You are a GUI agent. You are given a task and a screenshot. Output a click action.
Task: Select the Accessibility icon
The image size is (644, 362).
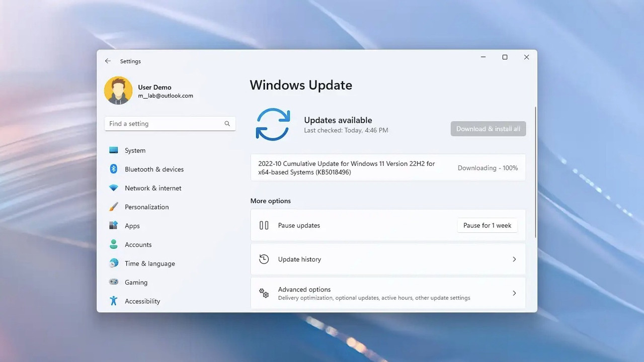pos(113,301)
